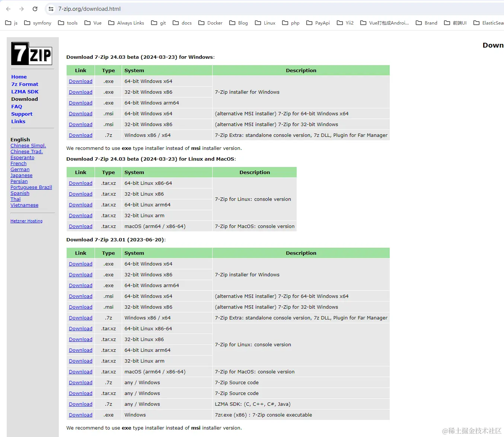Open the tools bookmark folder
The width and height of the screenshot is (504, 437).
click(68, 23)
